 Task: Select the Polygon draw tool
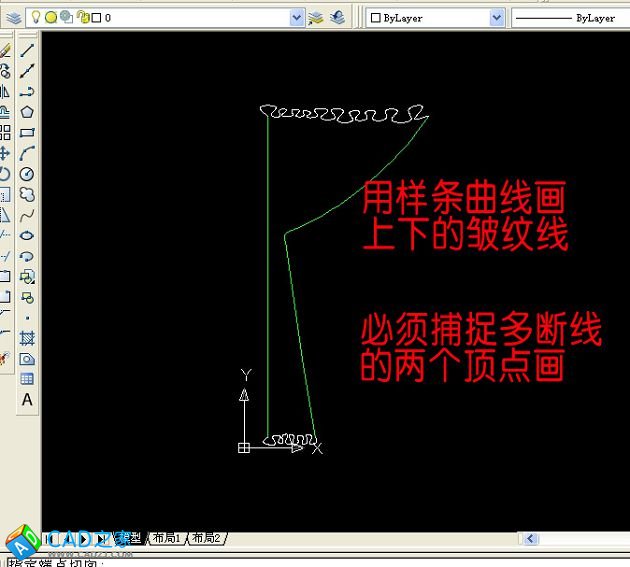27,112
